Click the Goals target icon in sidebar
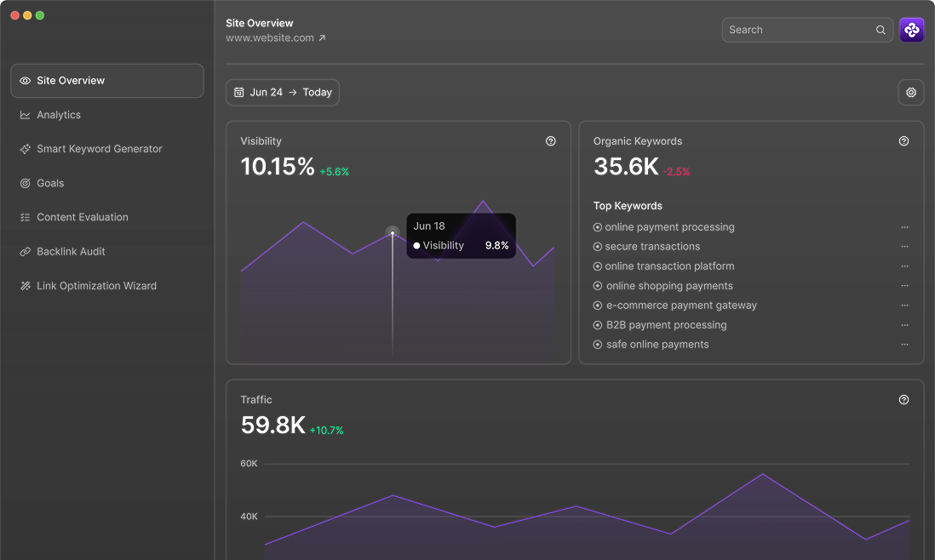This screenshot has width=935, height=560. (x=26, y=183)
